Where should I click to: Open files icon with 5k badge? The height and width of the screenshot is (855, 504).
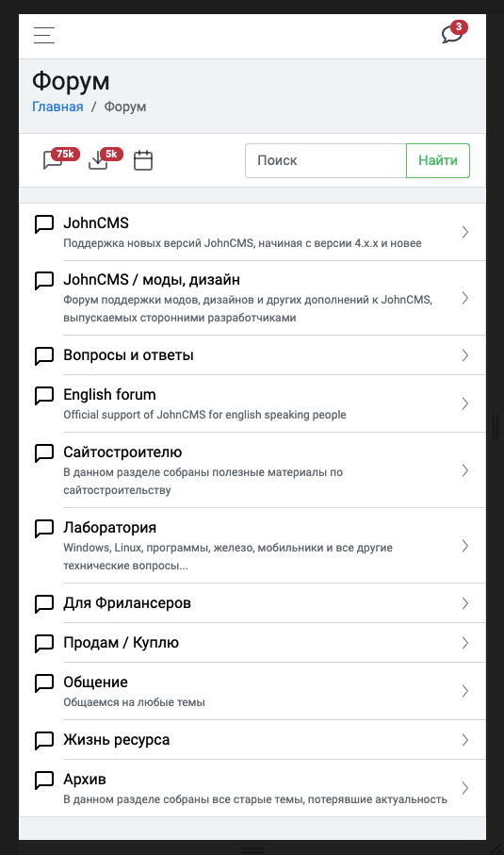106,159
